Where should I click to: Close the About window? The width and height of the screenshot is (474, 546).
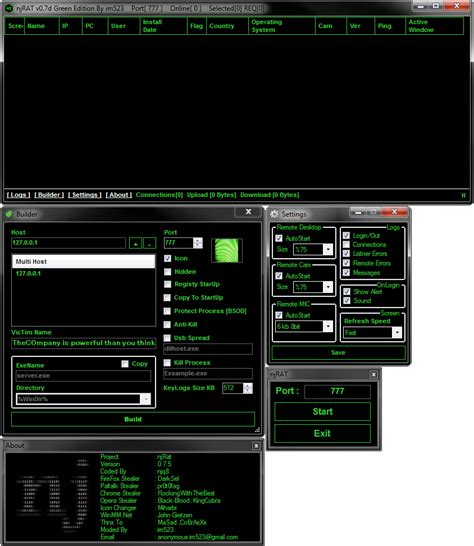(256, 446)
